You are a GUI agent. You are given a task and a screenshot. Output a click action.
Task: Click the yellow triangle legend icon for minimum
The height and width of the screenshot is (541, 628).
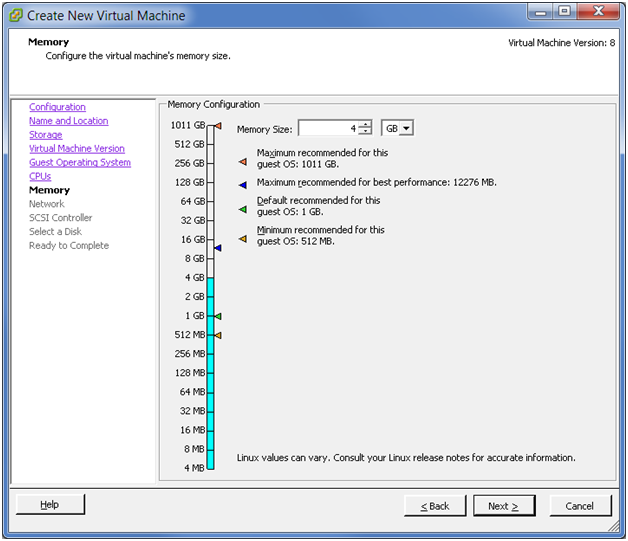coord(243,239)
